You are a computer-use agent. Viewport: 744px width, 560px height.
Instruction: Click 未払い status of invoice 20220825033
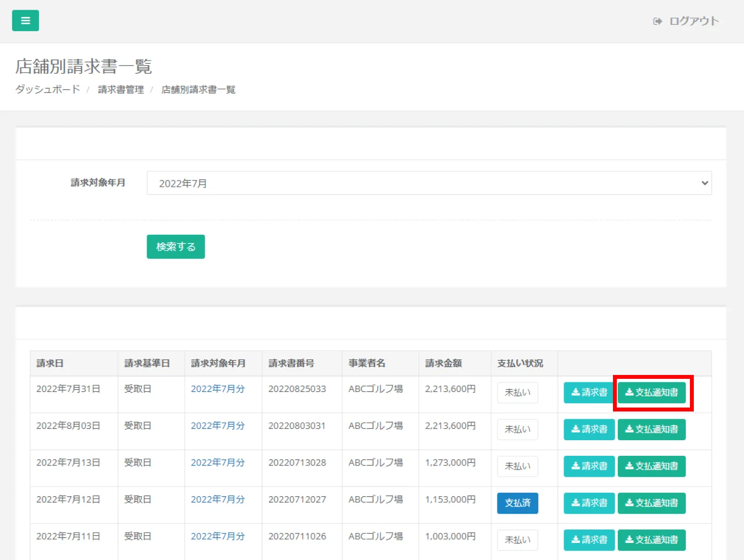click(x=517, y=392)
